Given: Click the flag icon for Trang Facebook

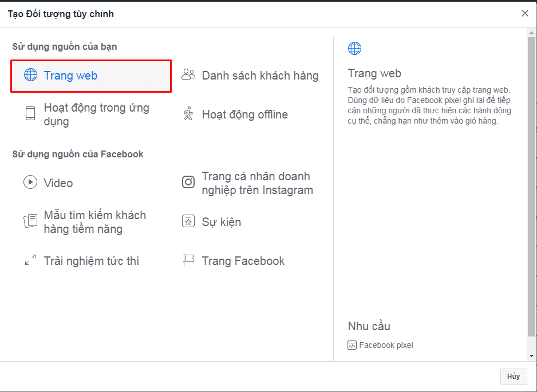Looking at the screenshot, I should tap(188, 260).
